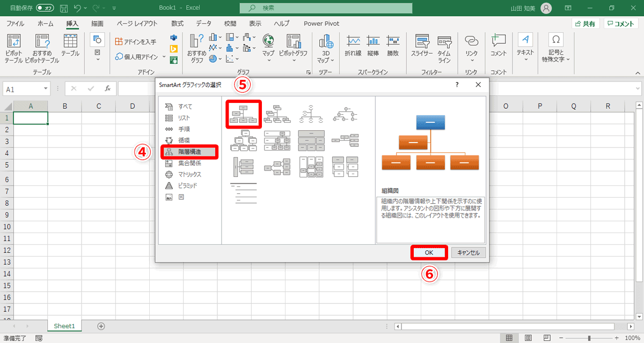Screen dimensions: 644x343
Task: Click タイムライン filter icon
Action: pyautogui.click(x=444, y=48)
